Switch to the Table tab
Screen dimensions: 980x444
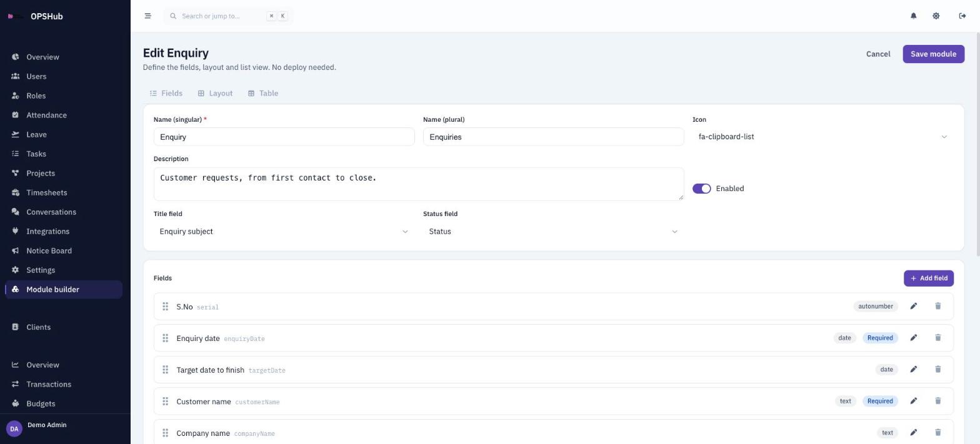coord(263,94)
